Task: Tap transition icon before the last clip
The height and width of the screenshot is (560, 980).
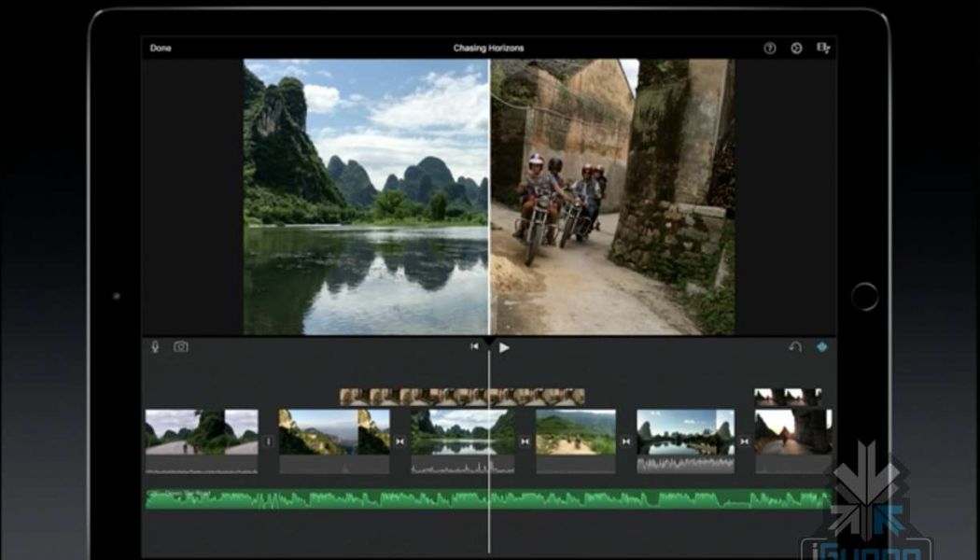Action: [x=744, y=441]
